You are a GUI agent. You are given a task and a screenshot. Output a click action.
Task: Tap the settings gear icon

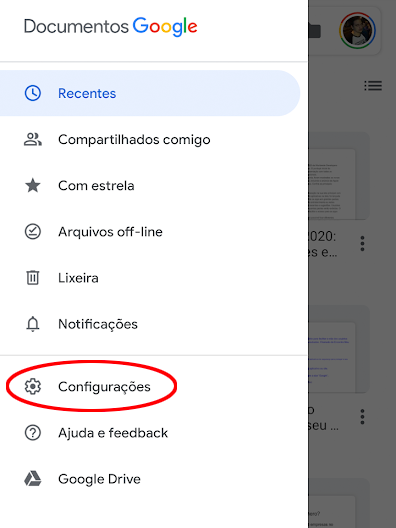coord(33,386)
